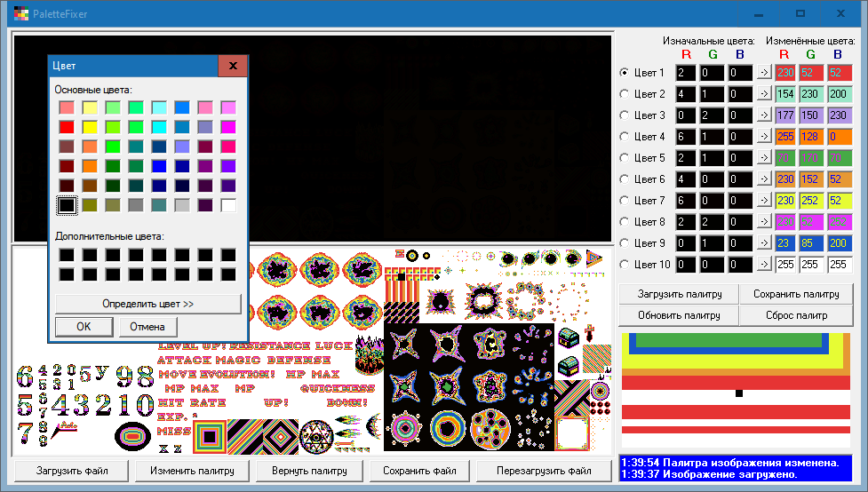Expand Определить цвет >> custom colors
Screen dimensions: 868x492
pos(147,304)
